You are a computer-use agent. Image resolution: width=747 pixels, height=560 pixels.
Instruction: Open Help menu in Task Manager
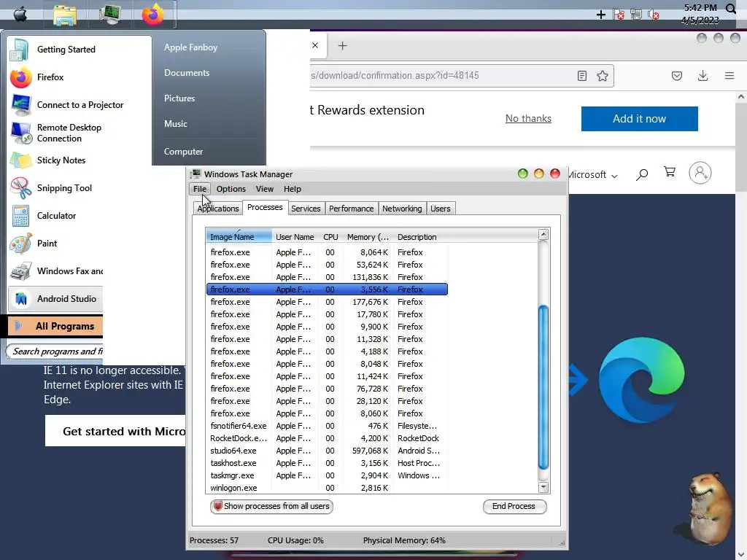click(292, 189)
